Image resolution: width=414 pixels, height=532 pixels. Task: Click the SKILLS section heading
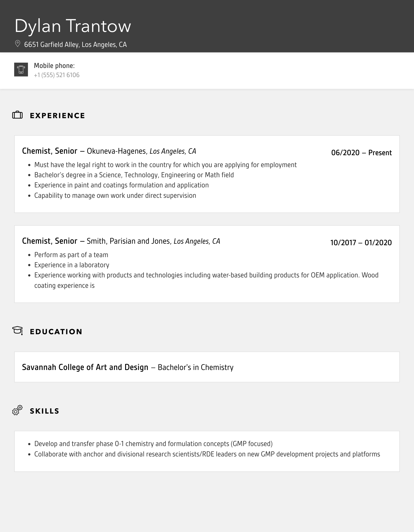(44, 411)
